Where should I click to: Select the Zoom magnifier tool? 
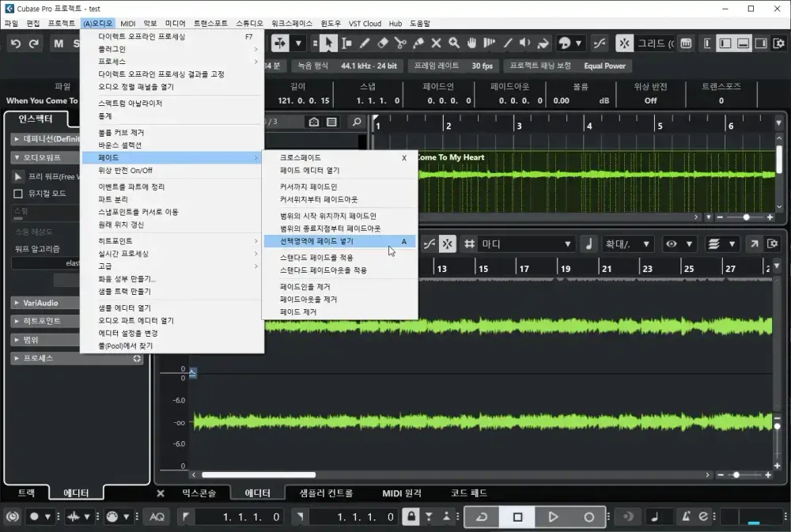(454, 43)
